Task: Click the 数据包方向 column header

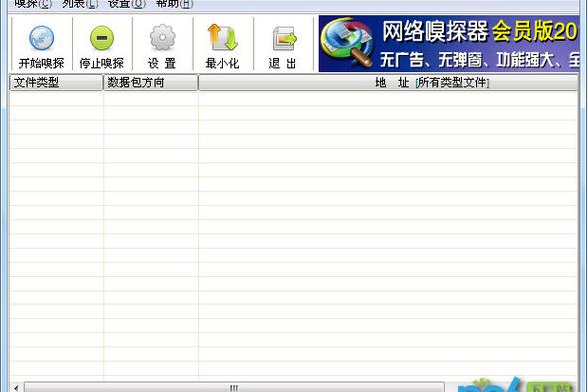Action: coord(151,83)
